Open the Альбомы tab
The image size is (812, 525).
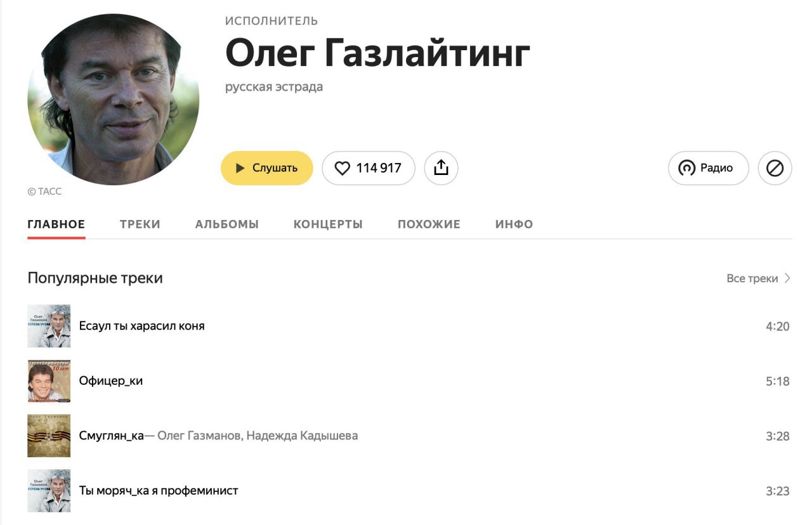pos(227,224)
